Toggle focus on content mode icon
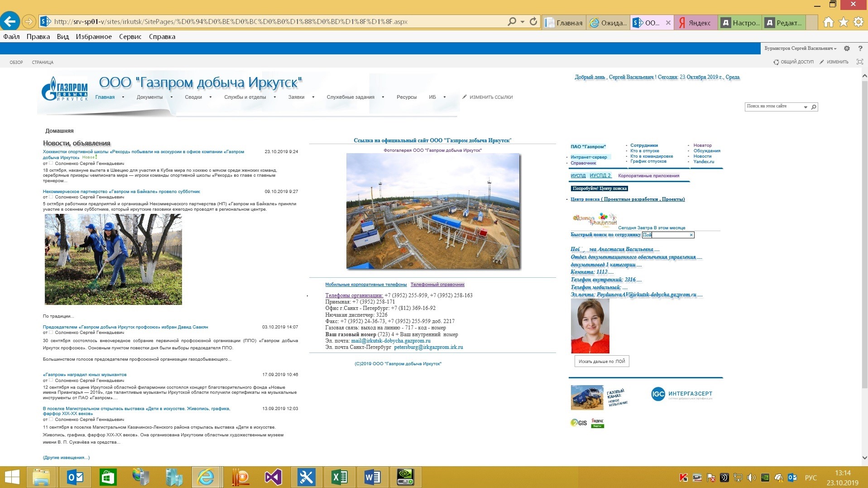 coord(860,62)
